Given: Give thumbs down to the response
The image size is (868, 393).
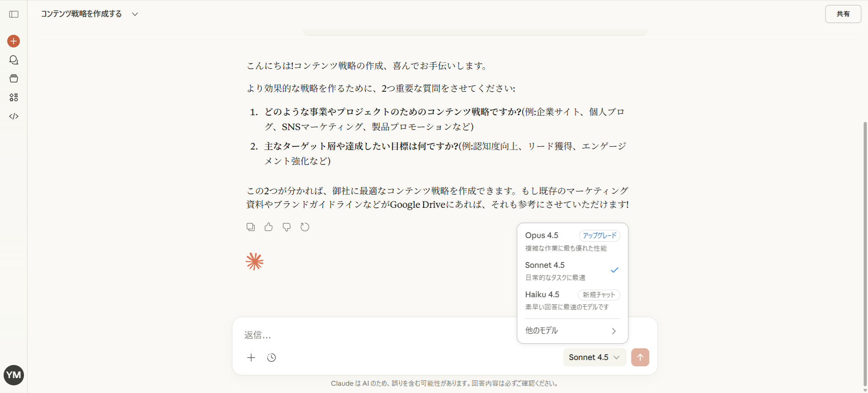Looking at the screenshot, I should click(x=287, y=227).
